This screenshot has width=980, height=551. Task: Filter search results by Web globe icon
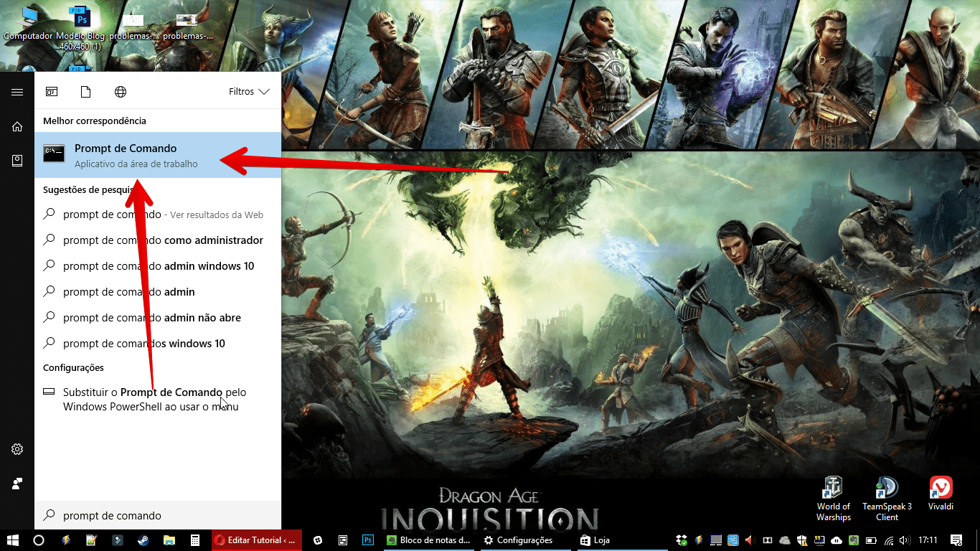click(121, 92)
